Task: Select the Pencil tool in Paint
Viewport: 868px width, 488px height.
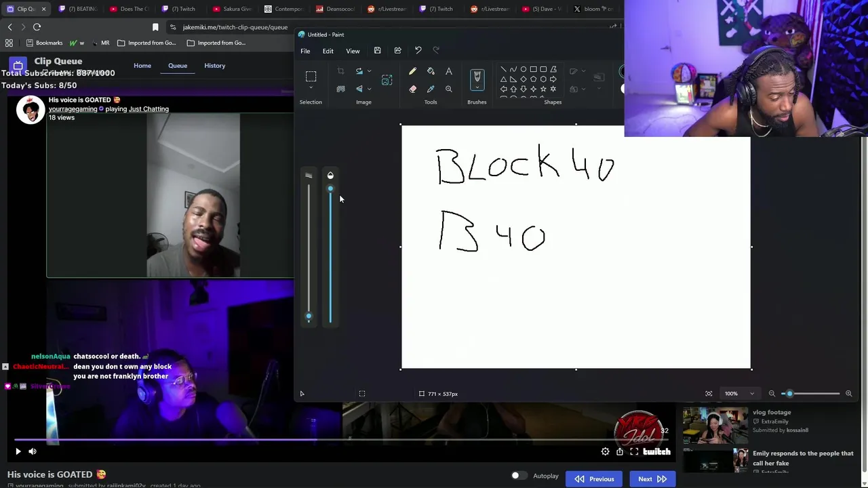Action: pos(412,71)
